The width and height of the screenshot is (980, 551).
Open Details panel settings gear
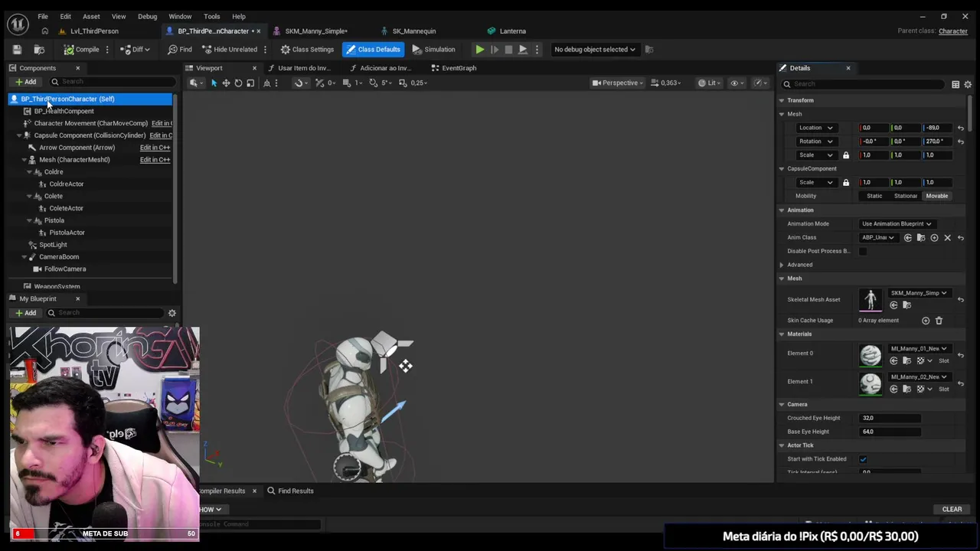click(968, 84)
